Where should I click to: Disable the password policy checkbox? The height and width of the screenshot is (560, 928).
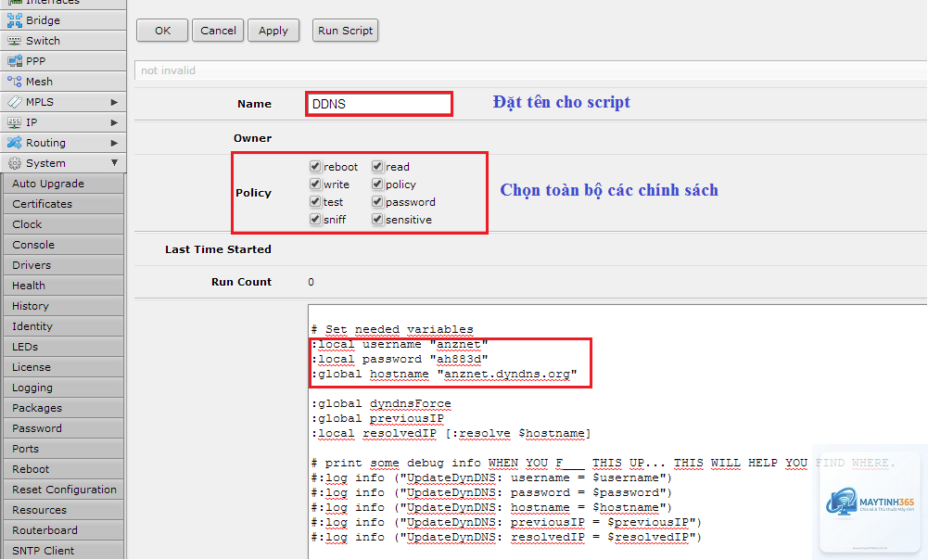click(x=377, y=202)
